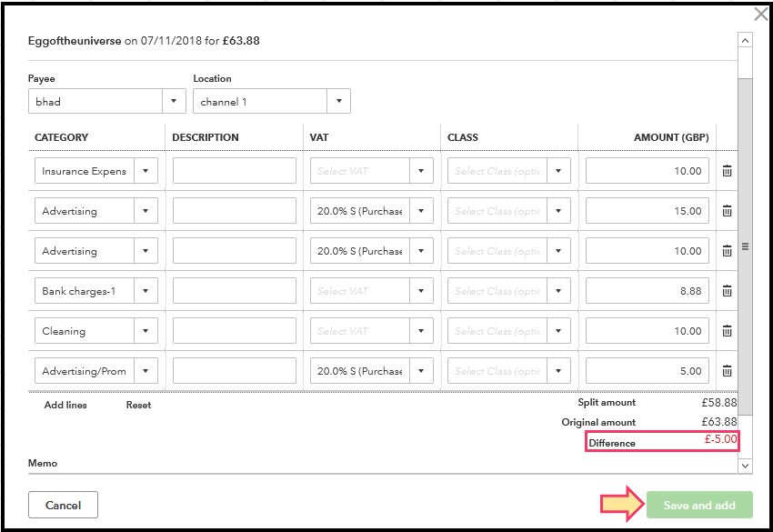773x532 pixels.
Task: Delete the Cleaning split line
Action: pos(727,331)
